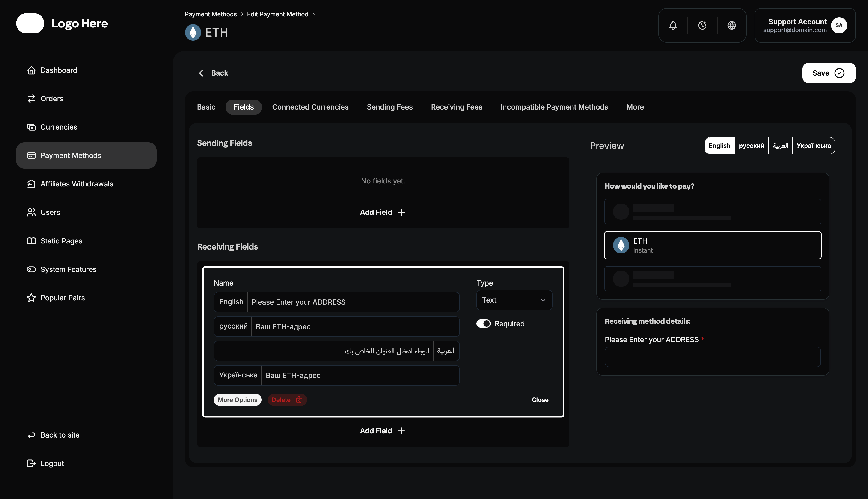This screenshot has height=499, width=868.
Task: Open the Type dropdown showing Text
Action: [x=514, y=300]
